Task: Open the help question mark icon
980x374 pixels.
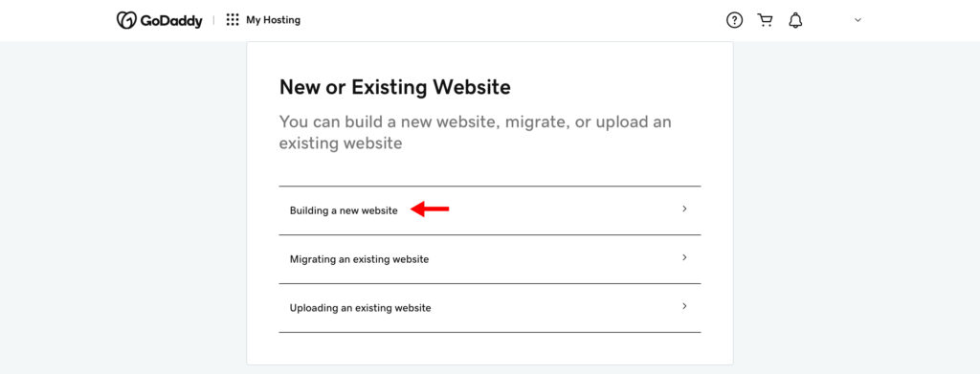Action: (x=734, y=21)
